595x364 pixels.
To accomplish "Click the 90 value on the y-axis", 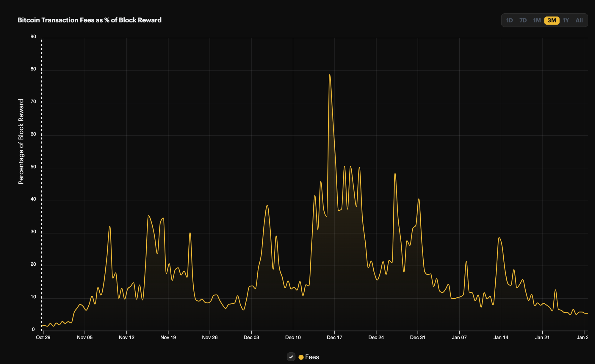I will tap(33, 37).
